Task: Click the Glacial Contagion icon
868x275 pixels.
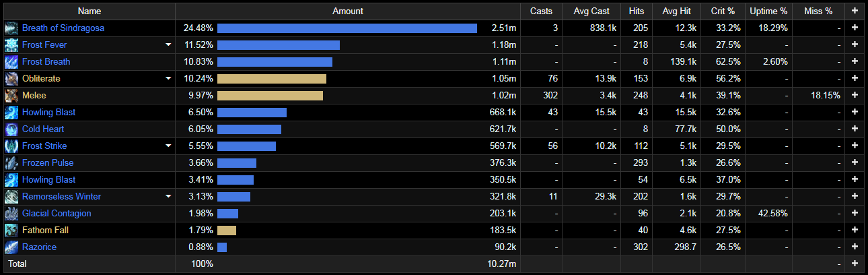Action: click(11, 214)
